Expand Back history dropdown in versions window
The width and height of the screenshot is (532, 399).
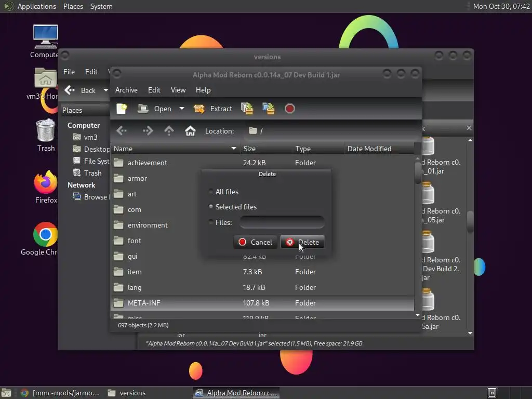click(x=106, y=90)
